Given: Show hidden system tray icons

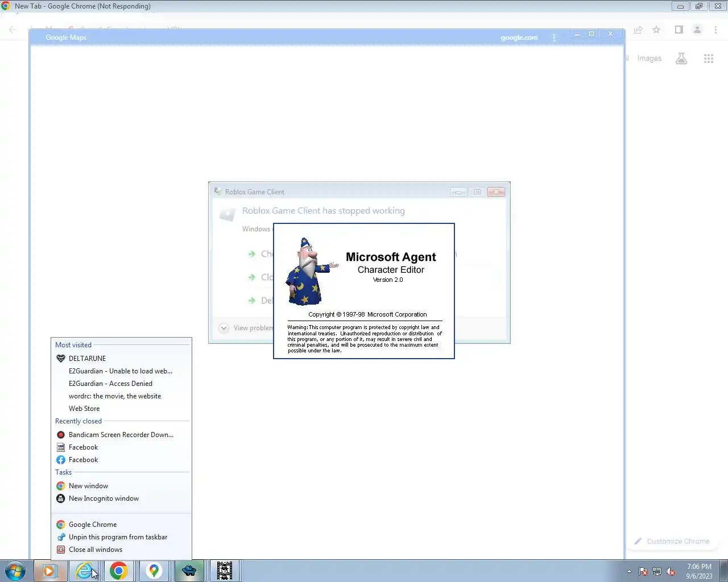Looking at the screenshot, I should pyautogui.click(x=629, y=571).
